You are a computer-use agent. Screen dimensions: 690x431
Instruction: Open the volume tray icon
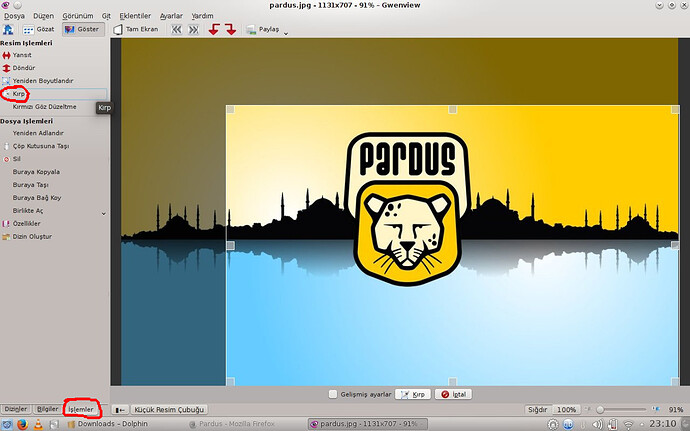[597, 424]
